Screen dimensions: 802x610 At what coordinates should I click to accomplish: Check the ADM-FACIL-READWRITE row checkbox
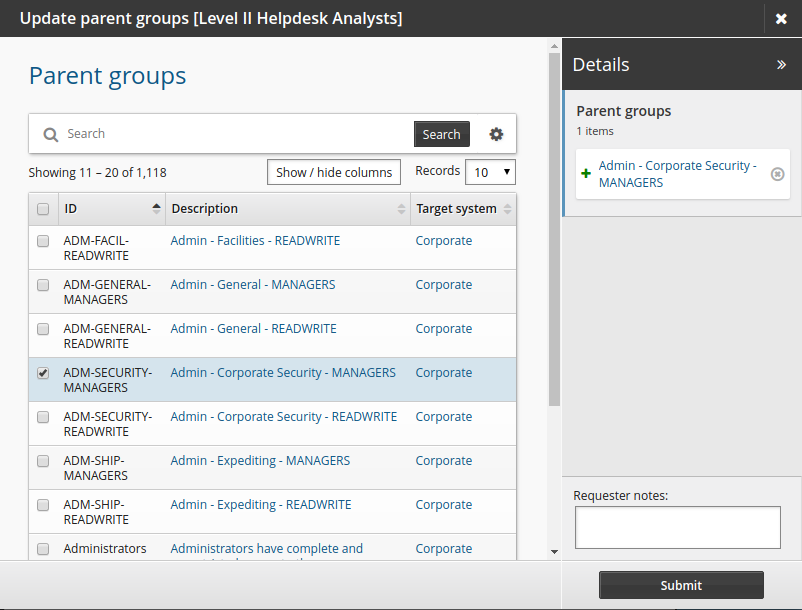pyautogui.click(x=43, y=241)
